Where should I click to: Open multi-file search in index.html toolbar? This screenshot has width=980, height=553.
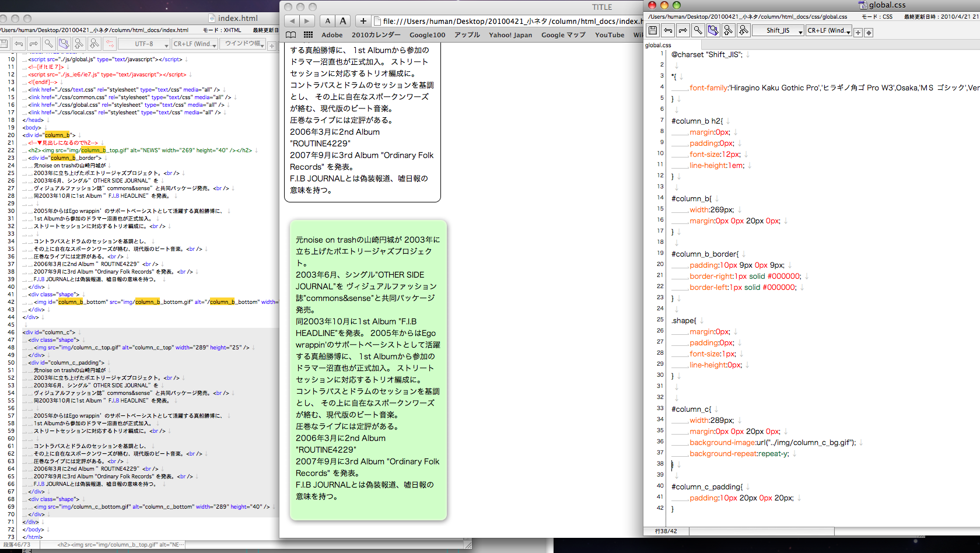(64, 44)
